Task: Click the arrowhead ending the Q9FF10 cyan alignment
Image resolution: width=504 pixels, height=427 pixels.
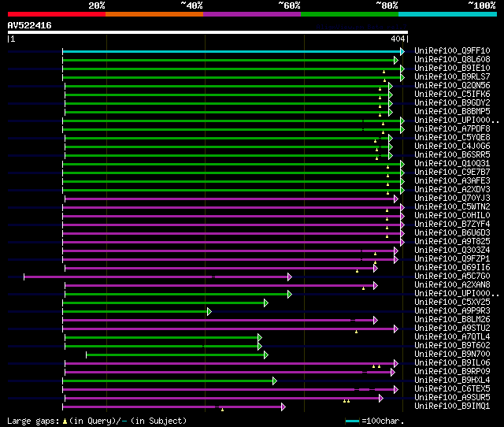Action: point(402,51)
